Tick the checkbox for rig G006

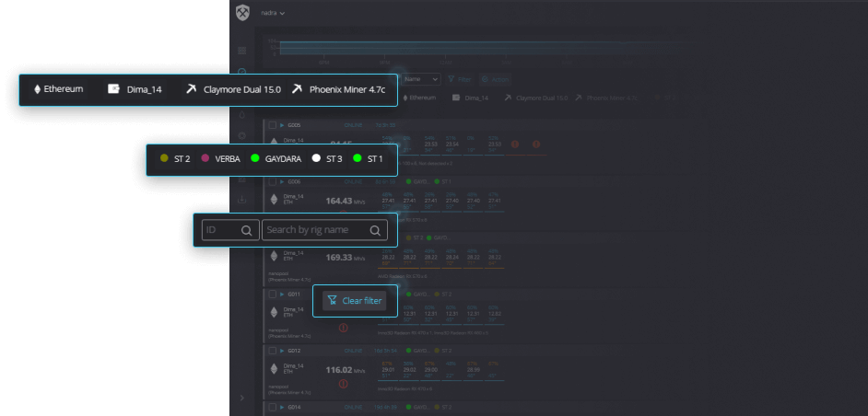point(273,181)
